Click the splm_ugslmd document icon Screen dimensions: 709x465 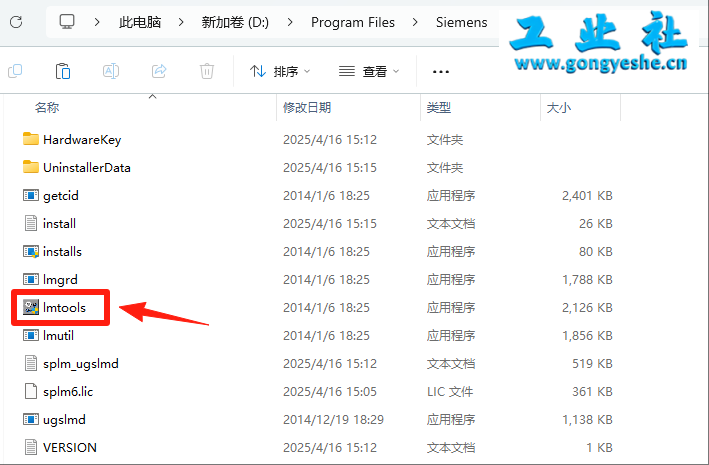click(31, 363)
